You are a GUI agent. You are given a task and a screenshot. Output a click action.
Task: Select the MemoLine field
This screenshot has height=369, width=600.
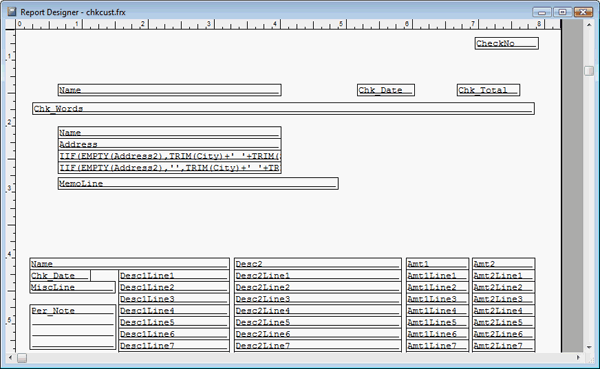tap(198, 183)
